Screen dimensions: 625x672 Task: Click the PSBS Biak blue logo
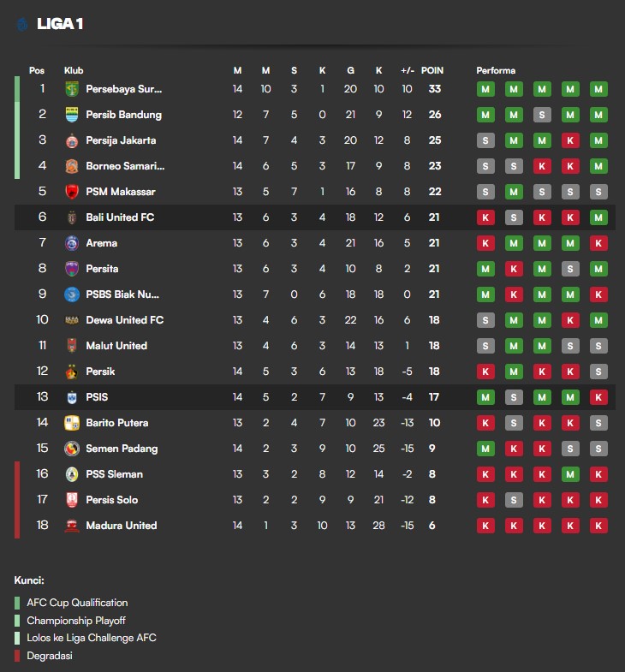pos(72,294)
